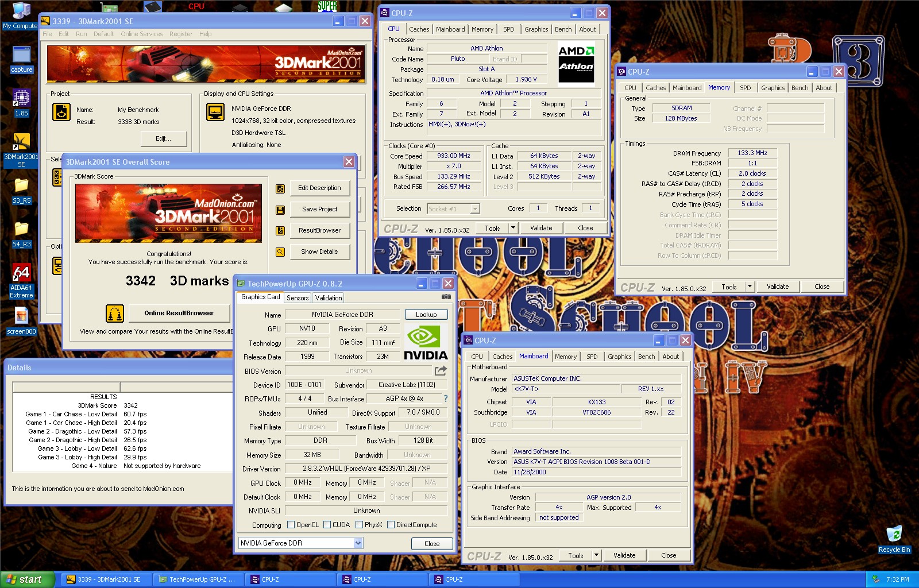Click the bus interface question mark
Viewport: 919px width, 588px height.
point(445,399)
